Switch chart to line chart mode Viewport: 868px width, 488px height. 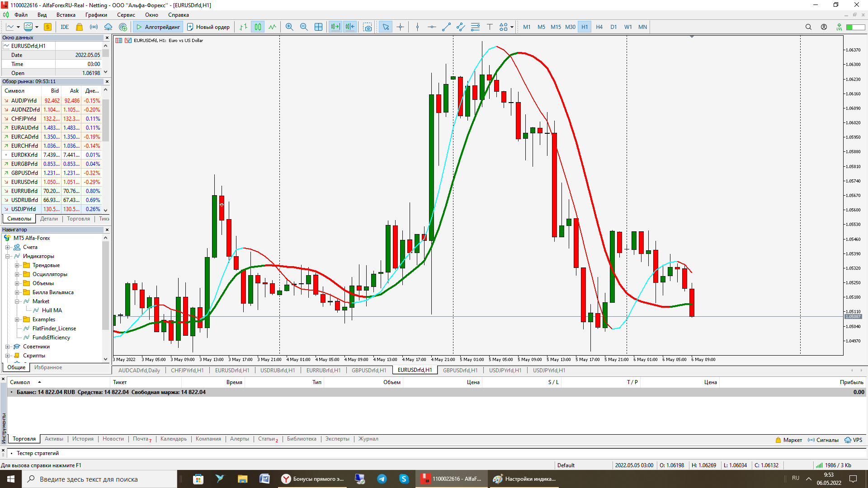tap(272, 27)
